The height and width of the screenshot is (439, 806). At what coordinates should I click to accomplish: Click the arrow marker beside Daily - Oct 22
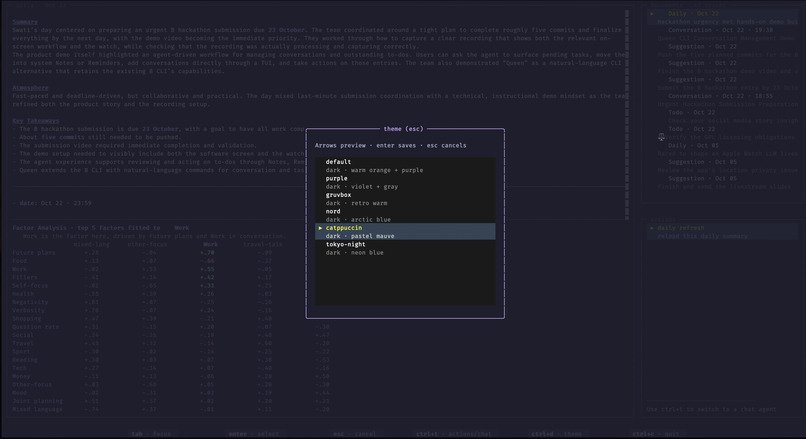652,13
